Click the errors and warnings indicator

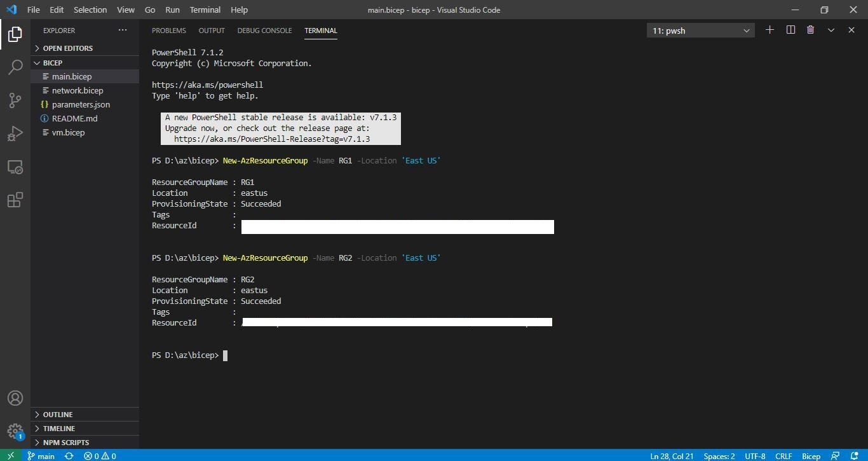[100, 456]
